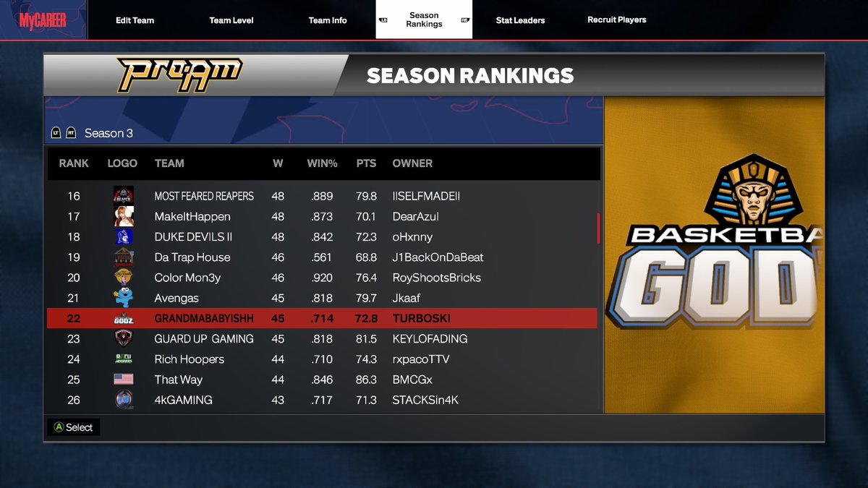Viewport: 868px width, 488px height.
Task: Click the rankings list scrollbar
Action: pos(598,228)
